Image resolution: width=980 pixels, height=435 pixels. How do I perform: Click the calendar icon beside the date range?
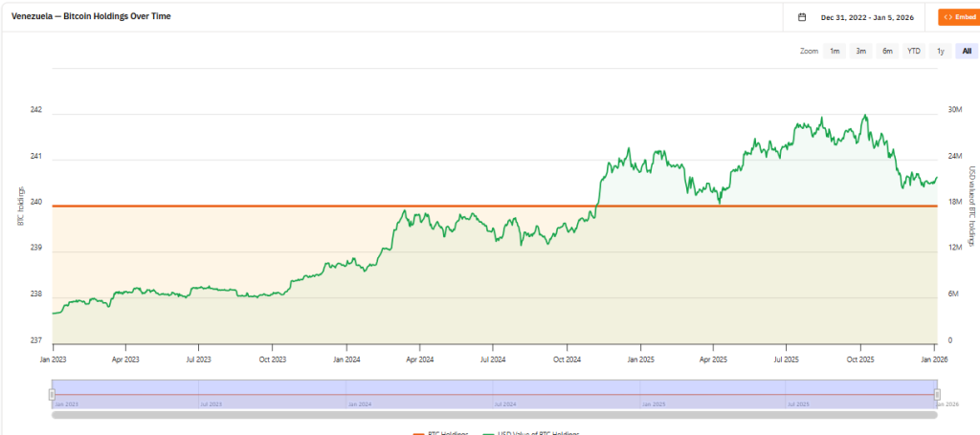(802, 17)
